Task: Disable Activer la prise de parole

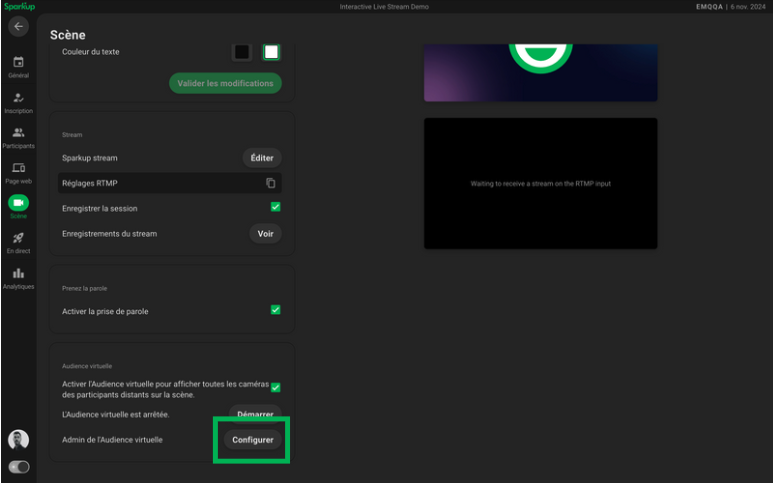Action: pyautogui.click(x=275, y=310)
